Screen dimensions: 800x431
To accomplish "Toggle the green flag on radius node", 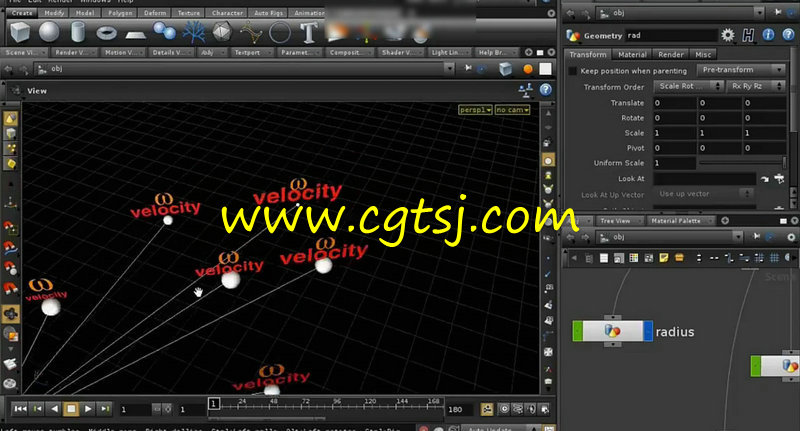I will coord(578,331).
